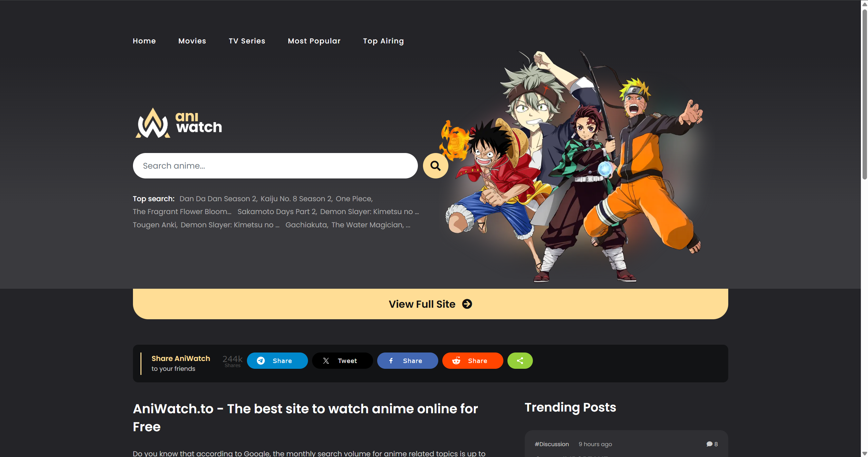The height and width of the screenshot is (457, 868).
Task: Share on Reddit button
Action: point(472,361)
